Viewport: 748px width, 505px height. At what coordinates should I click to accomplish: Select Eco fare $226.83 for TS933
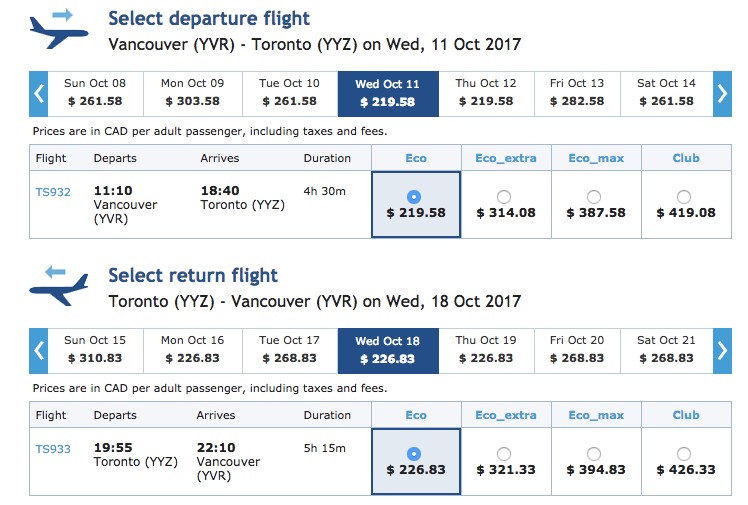tap(414, 454)
